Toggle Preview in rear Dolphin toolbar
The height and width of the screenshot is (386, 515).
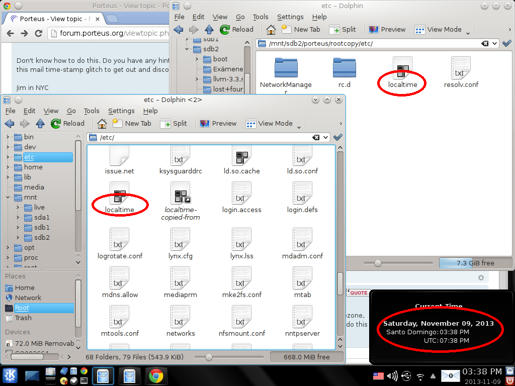(387, 30)
